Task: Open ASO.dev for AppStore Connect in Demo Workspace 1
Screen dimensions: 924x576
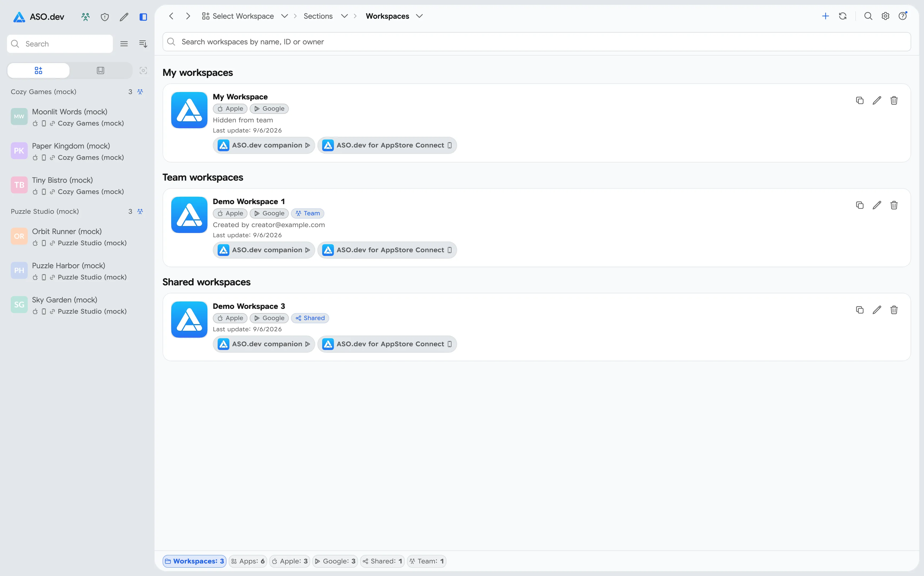Action: coord(387,250)
